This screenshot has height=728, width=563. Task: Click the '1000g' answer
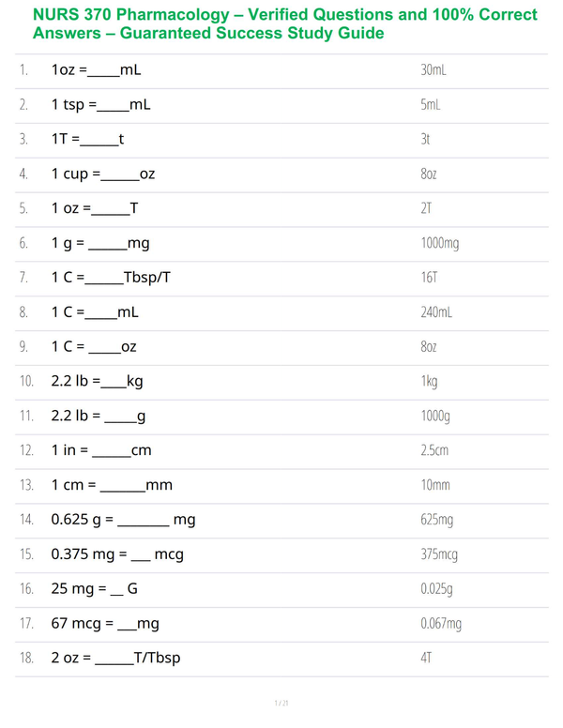435,416
